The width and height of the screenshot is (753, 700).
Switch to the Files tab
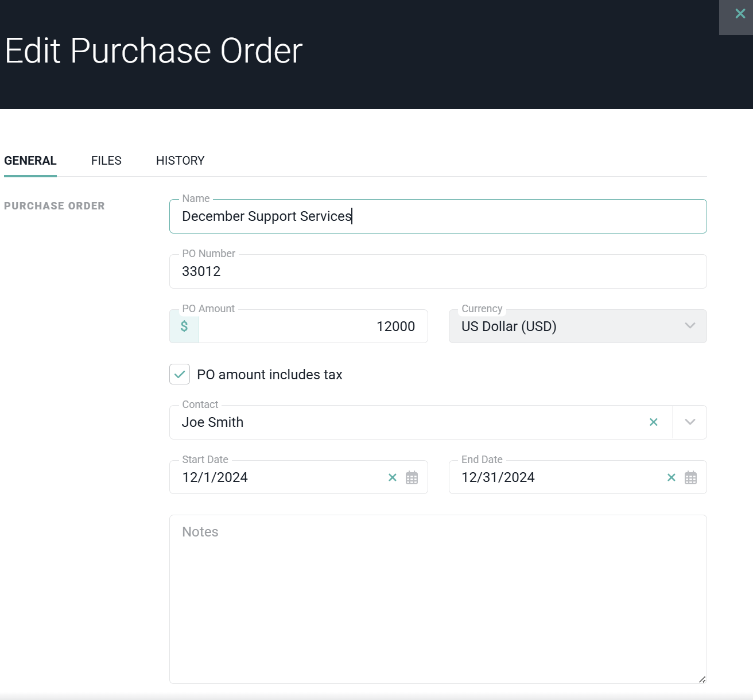pyautogui.click(x=106, y=161)
